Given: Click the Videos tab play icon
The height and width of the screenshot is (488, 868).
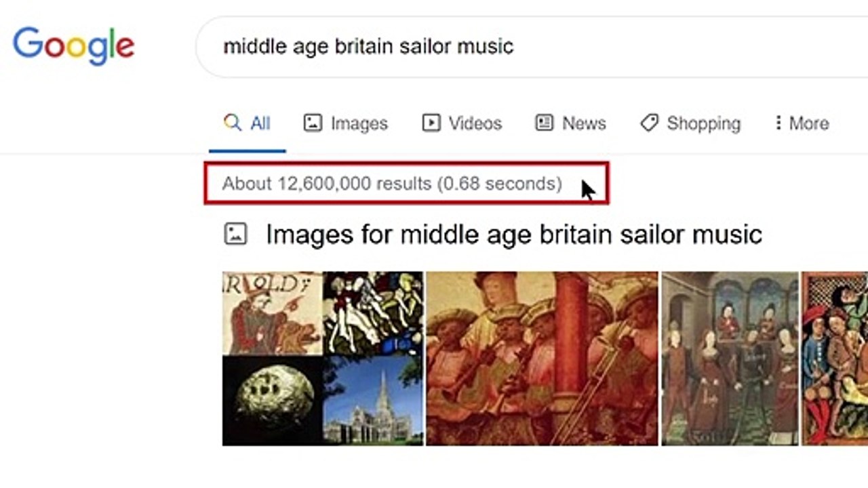Looking at the screenshot, I should pyautogui.click(x=431, y=123).
